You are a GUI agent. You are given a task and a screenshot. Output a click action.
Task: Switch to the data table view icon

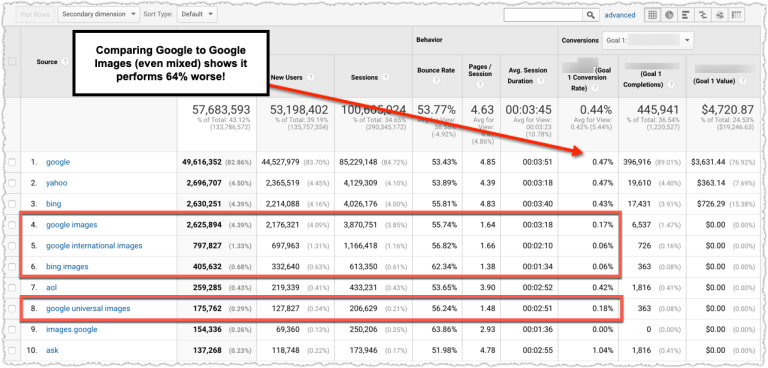[x=652, y=15]
